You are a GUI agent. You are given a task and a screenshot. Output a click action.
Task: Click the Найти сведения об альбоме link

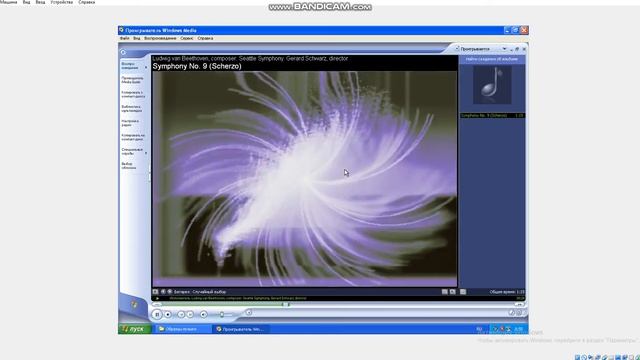pyautogui.click(x=492, y=59)
